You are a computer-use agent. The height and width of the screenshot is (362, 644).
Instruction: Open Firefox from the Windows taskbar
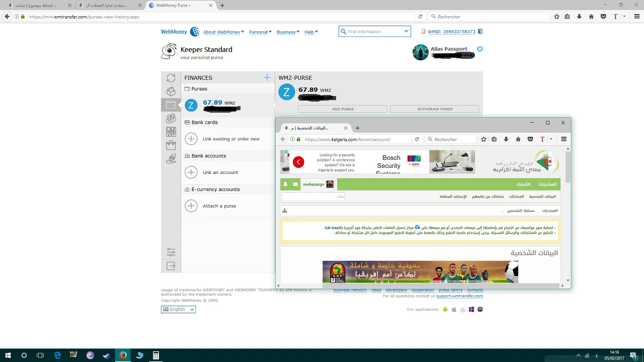tap(123, 355)
